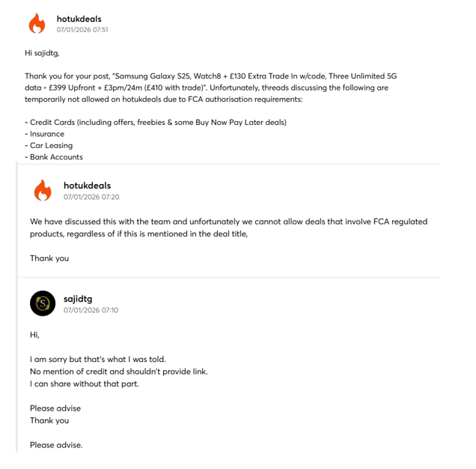Click the Car Leasing list item
The height and width of the screenshot is (469, 476).
tap(49, 146)
